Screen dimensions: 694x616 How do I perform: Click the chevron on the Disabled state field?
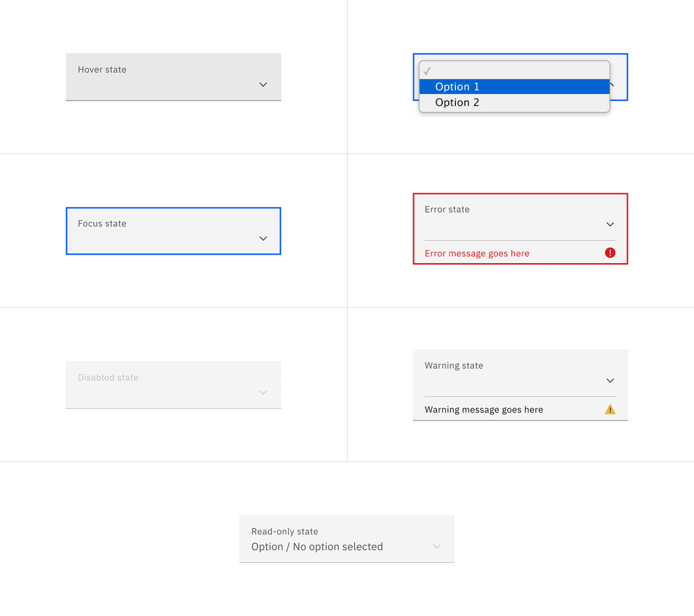click(263, 393)
